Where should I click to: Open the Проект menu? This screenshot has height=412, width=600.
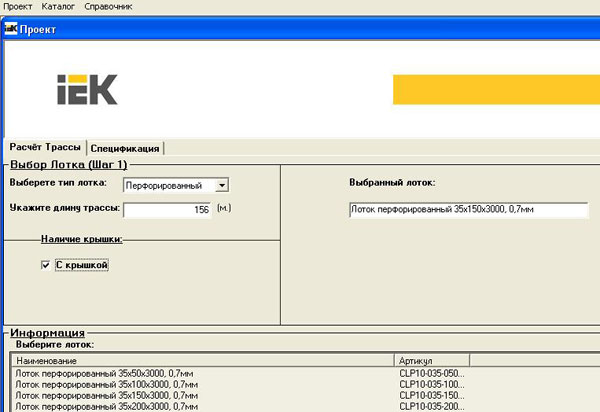pyautogui.click(x=18, y=7)
